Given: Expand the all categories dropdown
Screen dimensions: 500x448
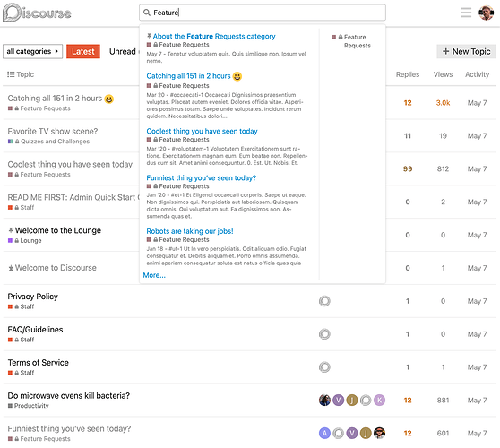Looking at the screenshot, I should (x=32, y=51).
